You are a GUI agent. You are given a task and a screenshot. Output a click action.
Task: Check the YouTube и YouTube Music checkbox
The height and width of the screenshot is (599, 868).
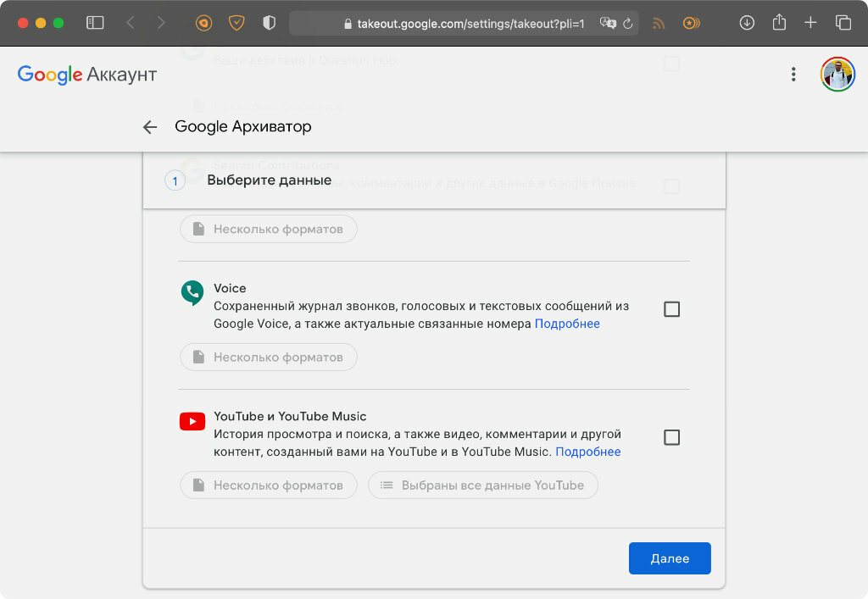pos(671,437)
